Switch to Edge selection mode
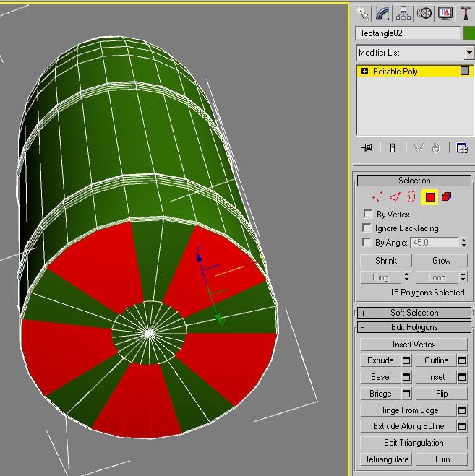The width and height of the screenshot is (475, 476). coord(394,197)
